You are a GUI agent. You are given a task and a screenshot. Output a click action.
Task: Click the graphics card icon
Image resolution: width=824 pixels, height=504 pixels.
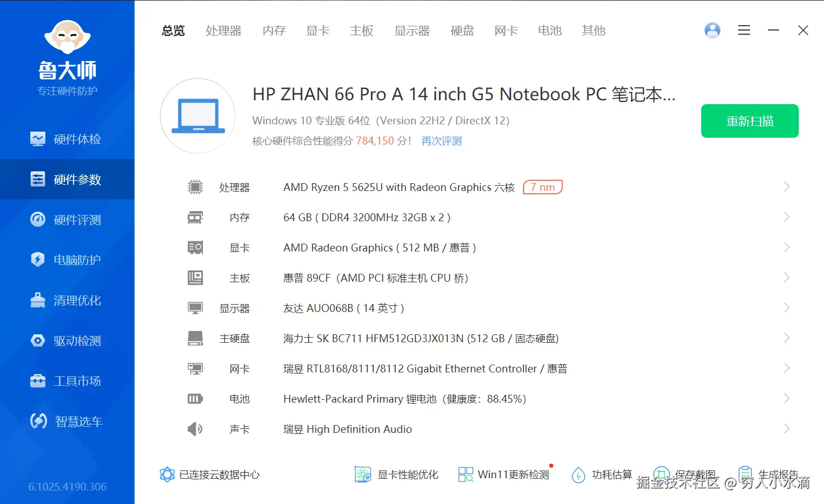[x=195, y=248]
